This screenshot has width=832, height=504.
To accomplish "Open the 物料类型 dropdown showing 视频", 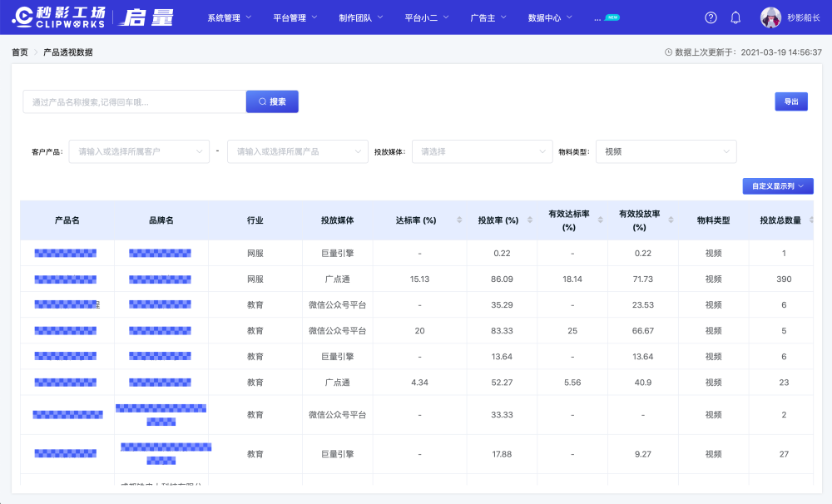I will pos(666,151).
